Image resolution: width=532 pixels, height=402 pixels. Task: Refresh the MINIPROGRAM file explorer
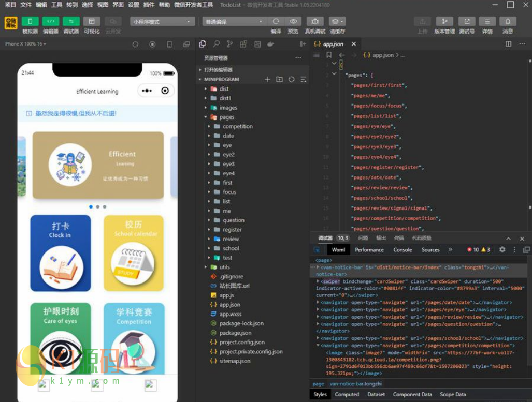pos(292,79)
